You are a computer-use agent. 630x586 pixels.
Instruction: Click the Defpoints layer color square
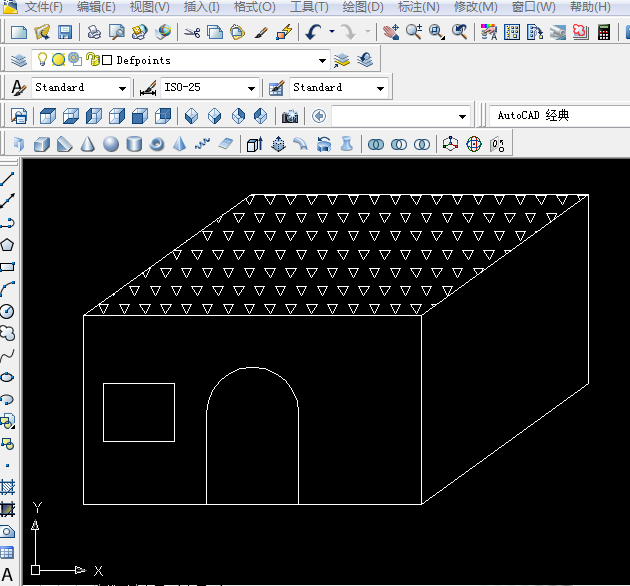coord(107,60)
